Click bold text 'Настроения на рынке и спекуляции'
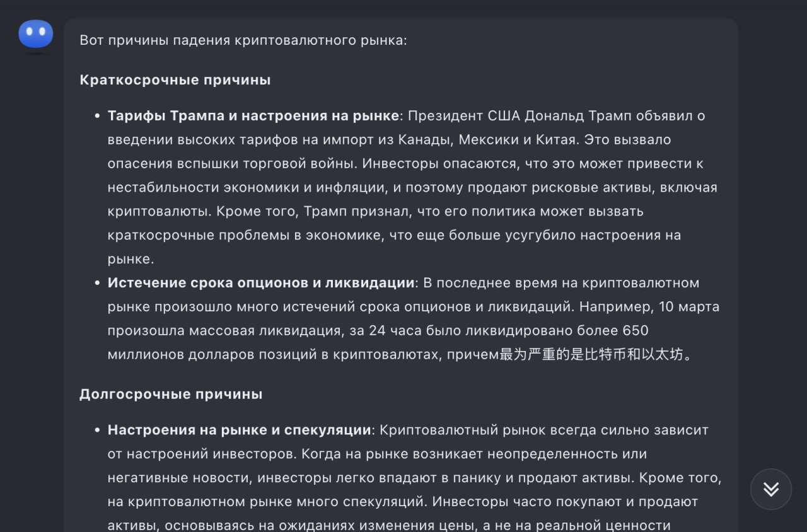Screen dimensions: 807x532 [239, 430]
